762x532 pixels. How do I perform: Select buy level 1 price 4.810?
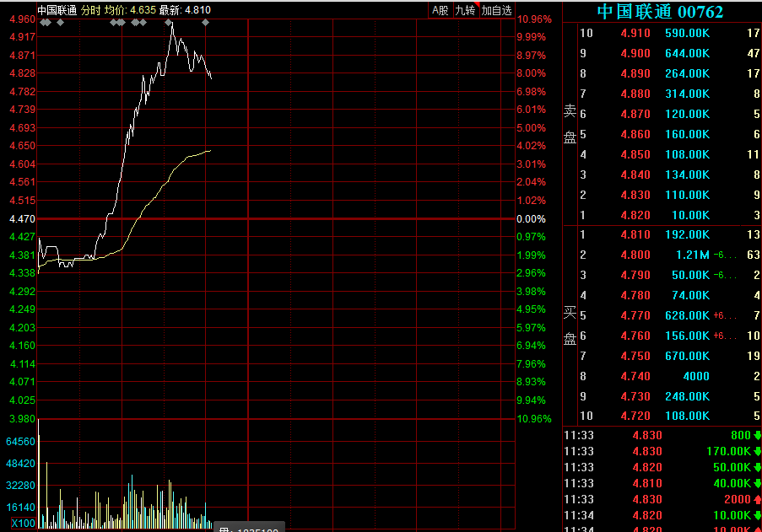point(635,234)
